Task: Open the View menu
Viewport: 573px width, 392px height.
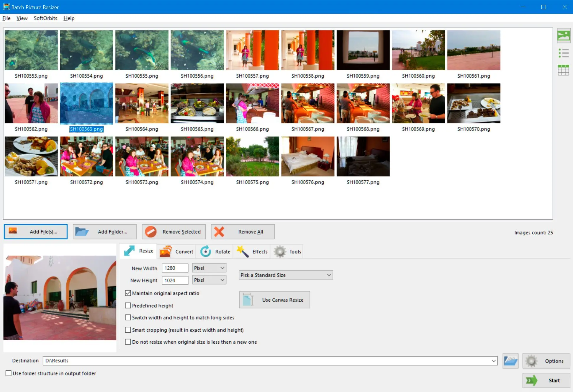Action: (21, 18)
